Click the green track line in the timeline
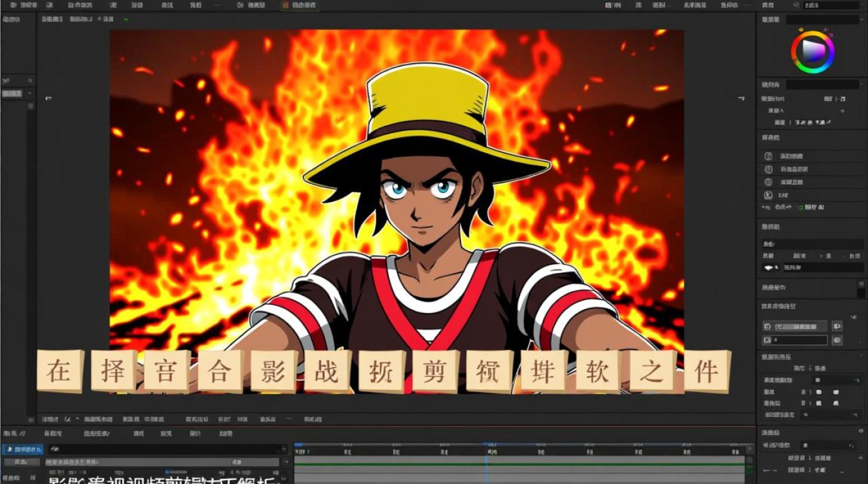This screenshot has height=484, width=868. 519,463
